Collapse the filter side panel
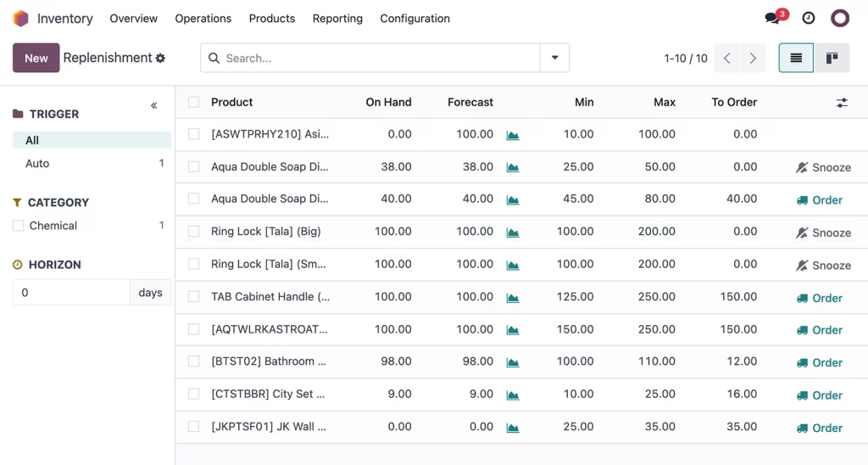Viewport: 868px width, 465px height. pyautogui.click(x=154, y=105)
